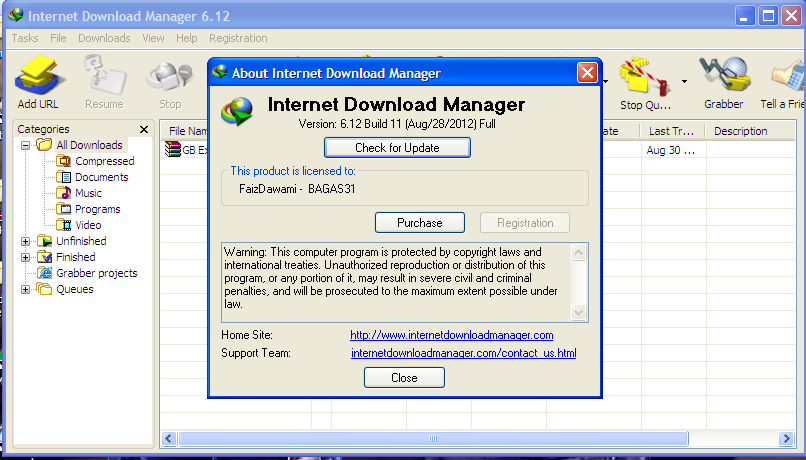Click the RAR file icon in the download list

173,150
